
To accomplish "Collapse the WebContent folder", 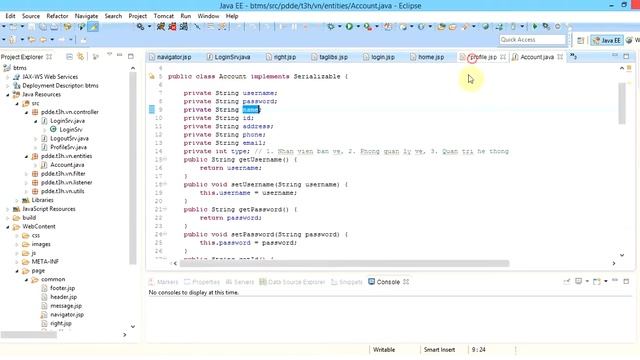I will 8,227.
